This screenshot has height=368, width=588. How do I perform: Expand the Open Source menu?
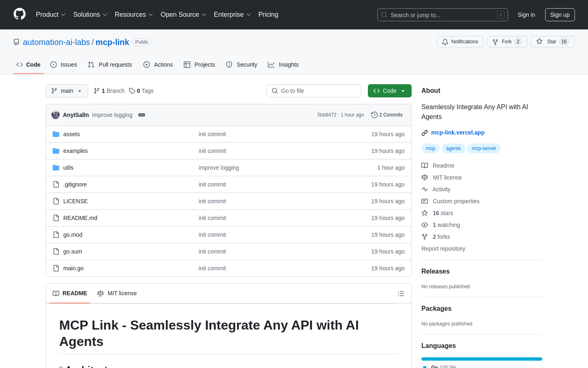[x=184, y=15]
